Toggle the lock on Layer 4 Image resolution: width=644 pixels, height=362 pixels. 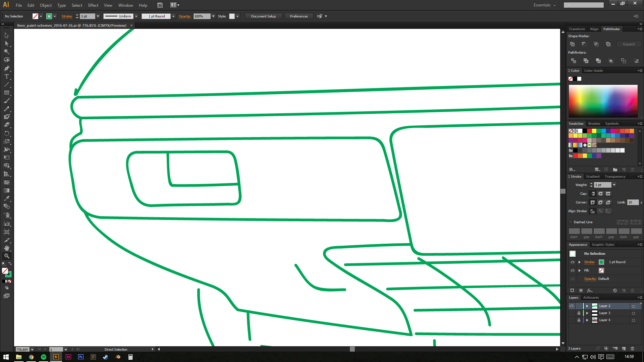coord(579,320)
